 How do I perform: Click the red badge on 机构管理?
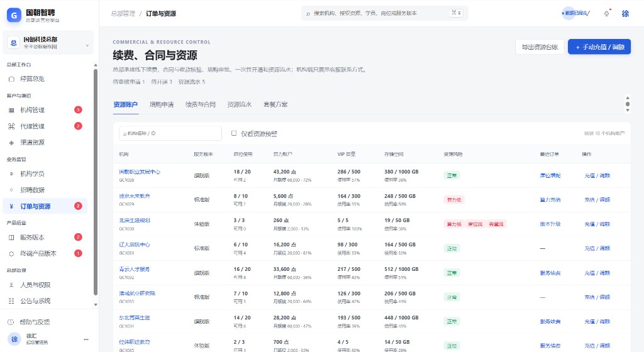coord(78,109)
